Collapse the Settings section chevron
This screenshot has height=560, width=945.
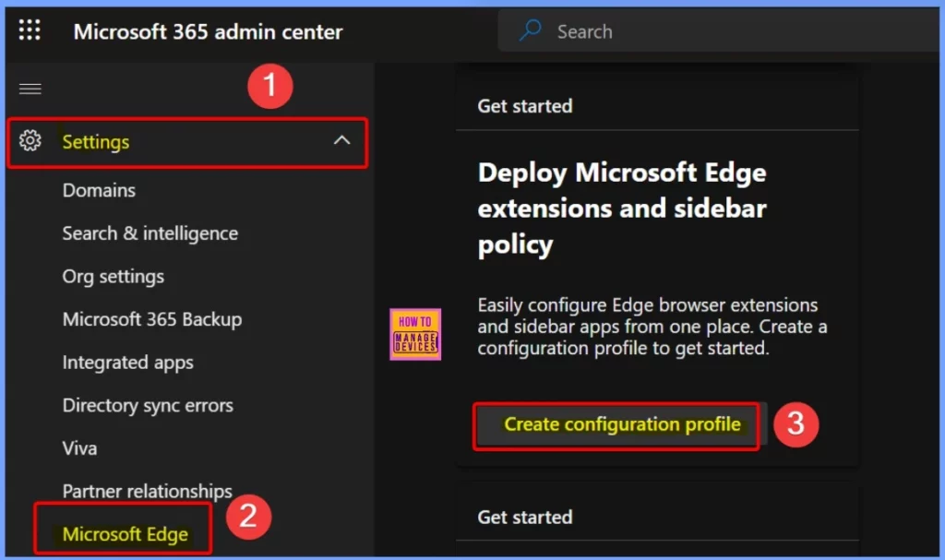(x=341, y=140)
